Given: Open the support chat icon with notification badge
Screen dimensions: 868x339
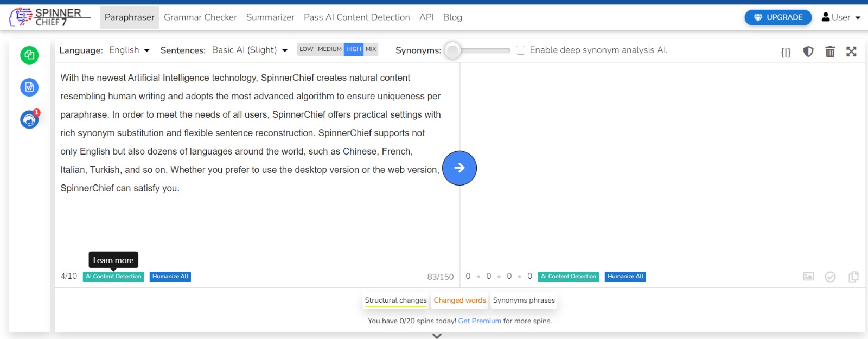Looking at the screenshot, I should point(29,120).
